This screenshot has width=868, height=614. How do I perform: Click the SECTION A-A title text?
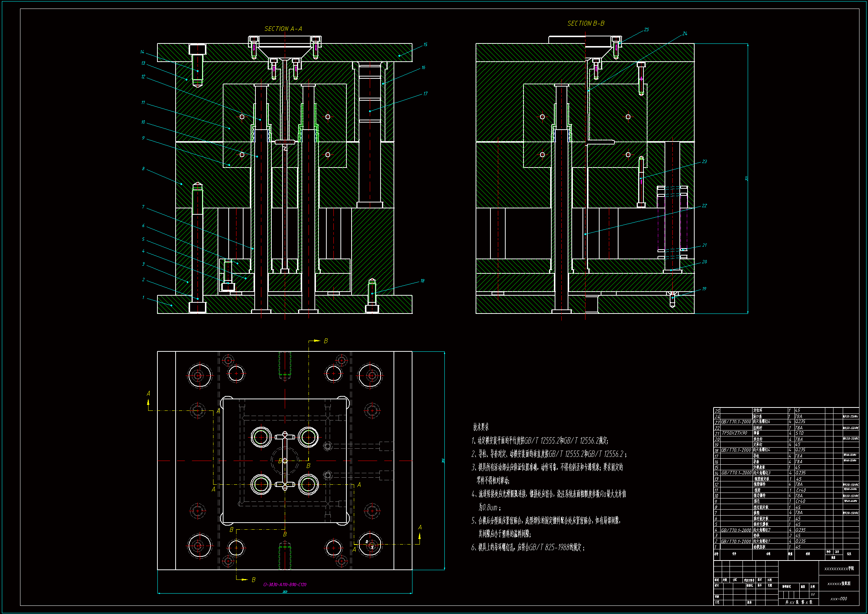tap(283, 29)
